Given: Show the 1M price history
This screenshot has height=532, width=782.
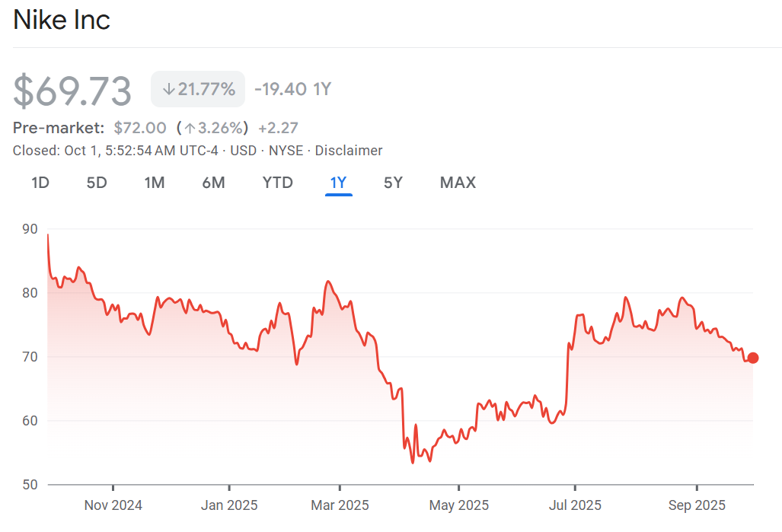Looking at the screenshot, I should pos(155,183).
